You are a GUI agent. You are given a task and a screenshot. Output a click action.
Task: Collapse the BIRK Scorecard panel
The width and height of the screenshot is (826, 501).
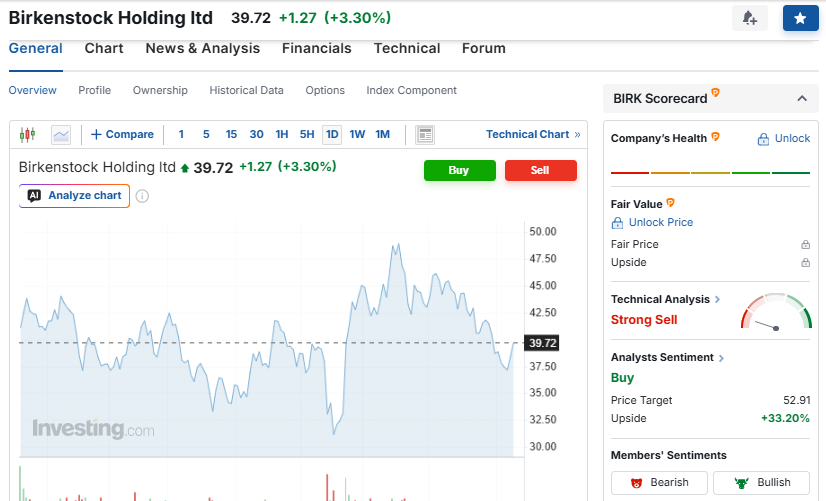tap(802, 99)
